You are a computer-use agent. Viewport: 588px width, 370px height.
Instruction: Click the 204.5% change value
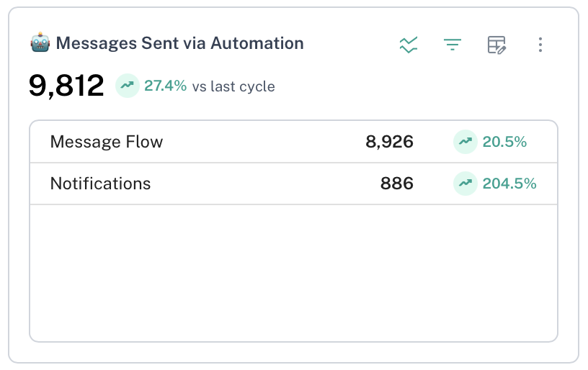coord(509,184)
